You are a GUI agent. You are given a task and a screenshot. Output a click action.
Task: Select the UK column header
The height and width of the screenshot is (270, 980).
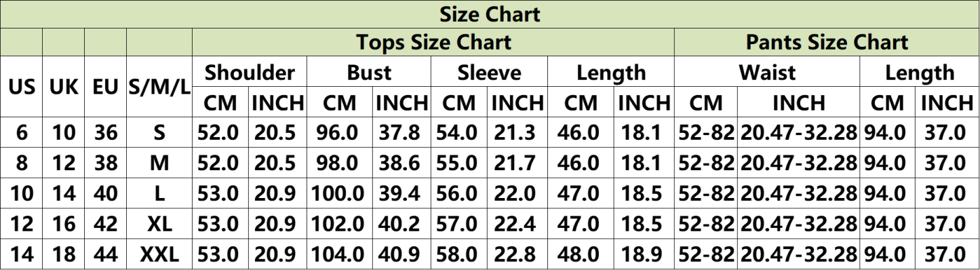click(64, 87)
